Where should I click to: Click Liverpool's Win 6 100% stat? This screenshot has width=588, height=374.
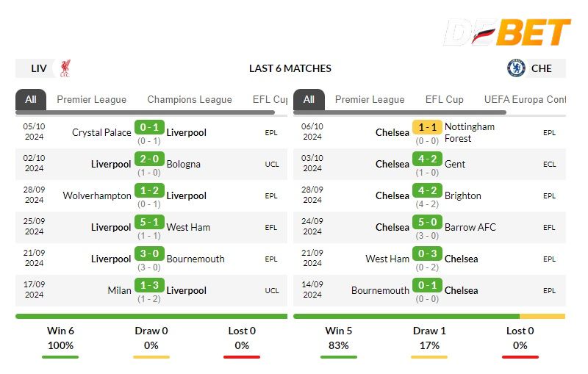coord(60,338)
